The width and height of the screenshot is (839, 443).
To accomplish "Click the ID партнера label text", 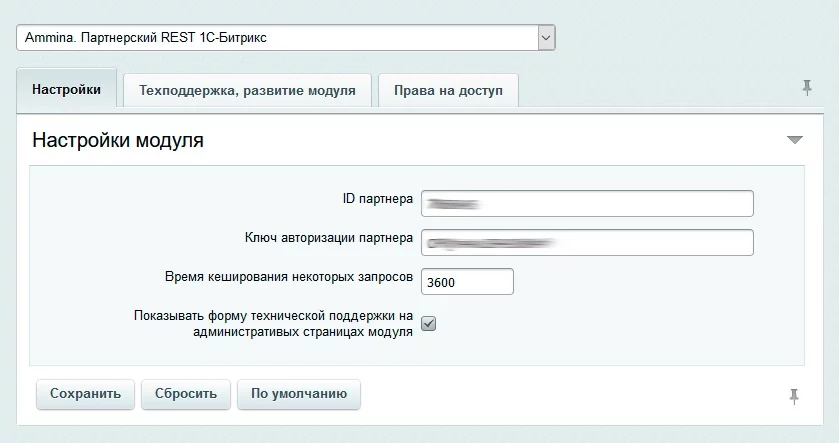I will pos(377,199).
